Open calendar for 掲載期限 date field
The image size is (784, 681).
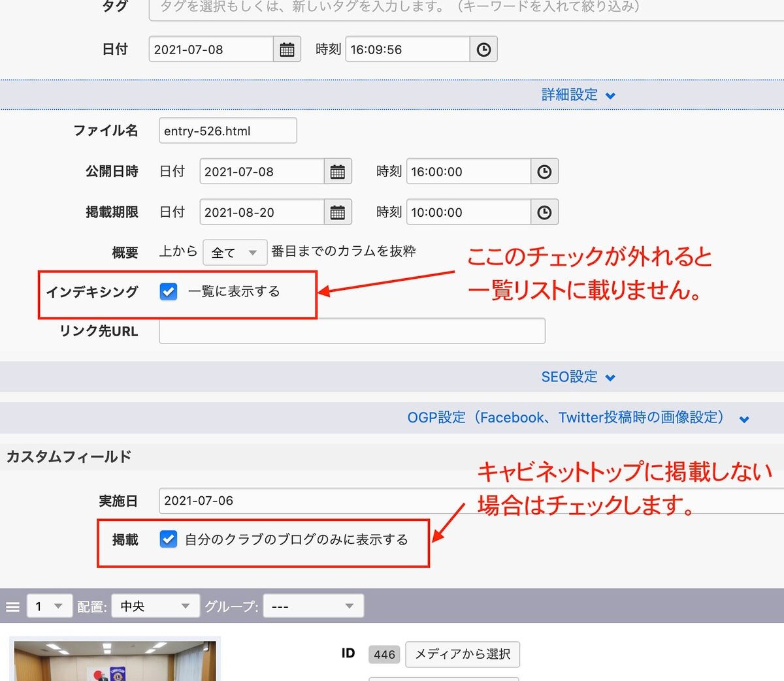[x=338, y=212]
